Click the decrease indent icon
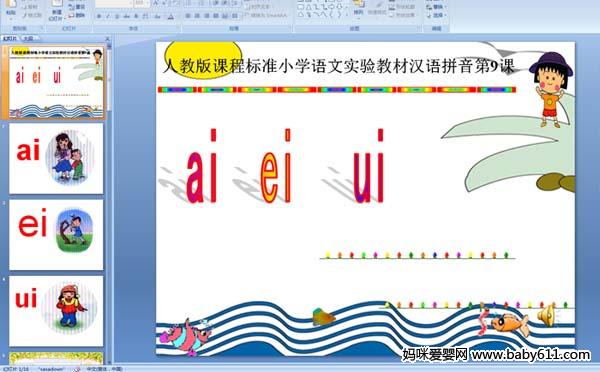600x372 pixels. click(216, 3)
